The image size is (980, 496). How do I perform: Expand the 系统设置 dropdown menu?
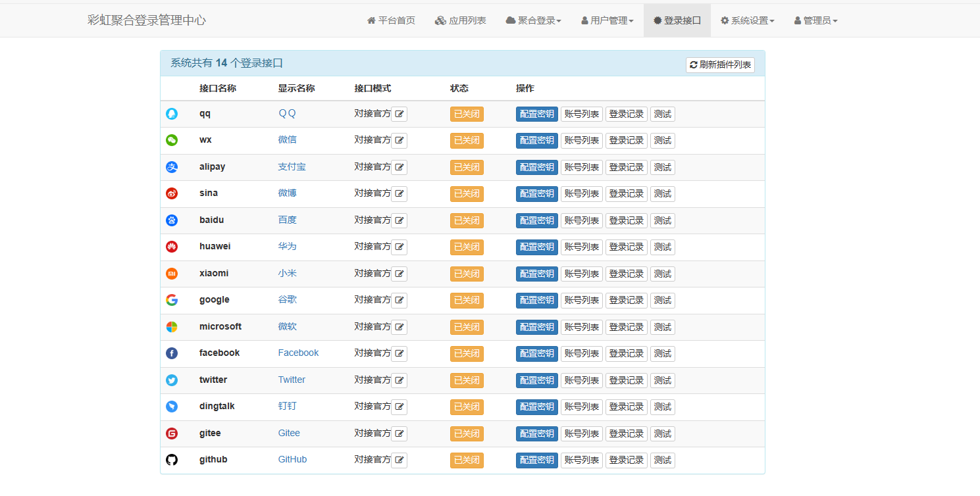748,20
